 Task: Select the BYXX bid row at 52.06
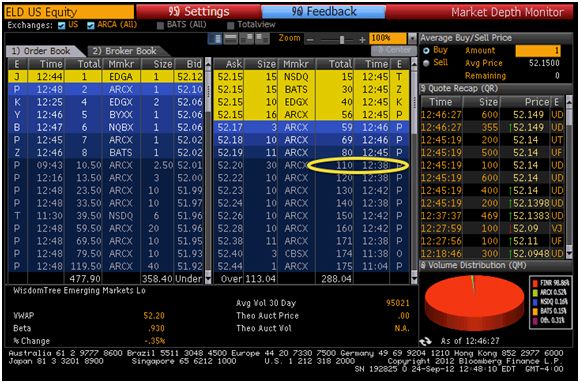(x=106, y=115)
